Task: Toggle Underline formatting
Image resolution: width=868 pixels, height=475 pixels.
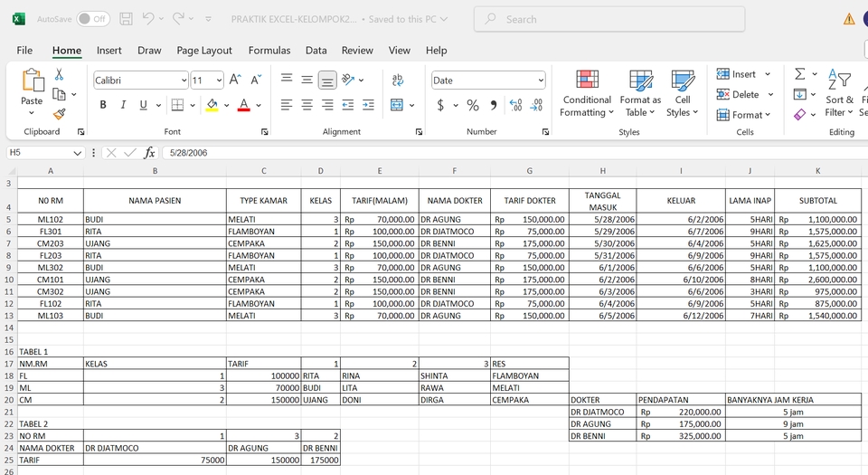Action: (x=144, y=105)
